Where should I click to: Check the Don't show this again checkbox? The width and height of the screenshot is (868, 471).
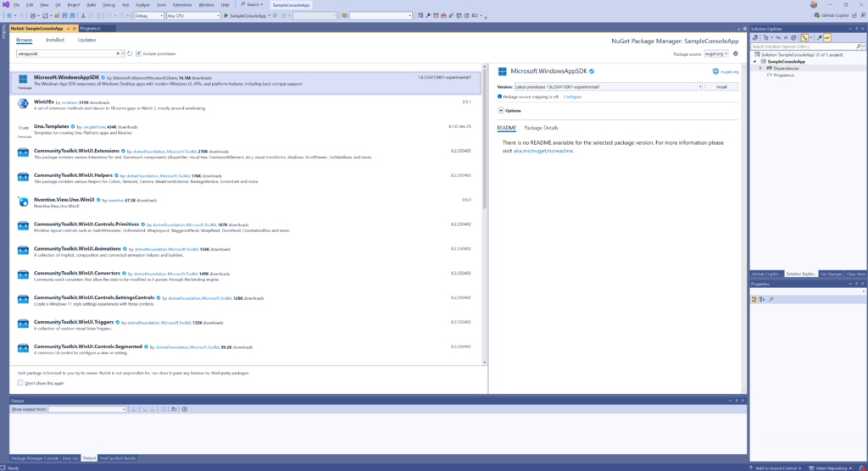click(20, 383)
